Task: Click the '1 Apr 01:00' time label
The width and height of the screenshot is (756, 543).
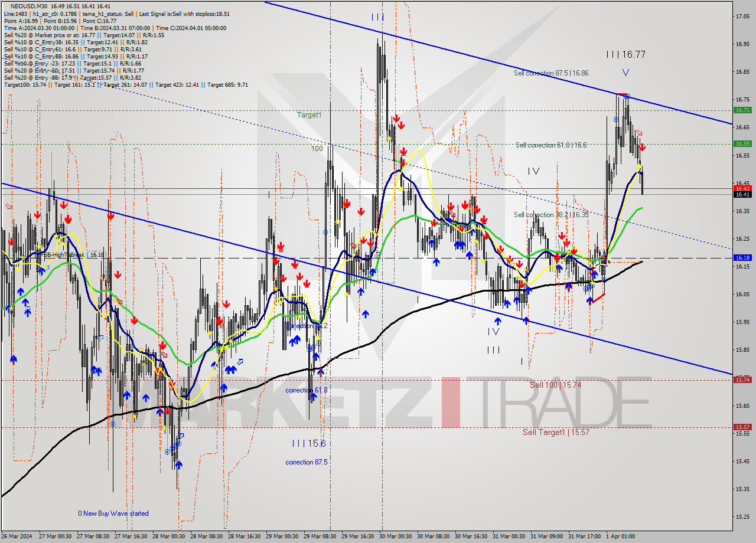Action: (x=621, y=537)
